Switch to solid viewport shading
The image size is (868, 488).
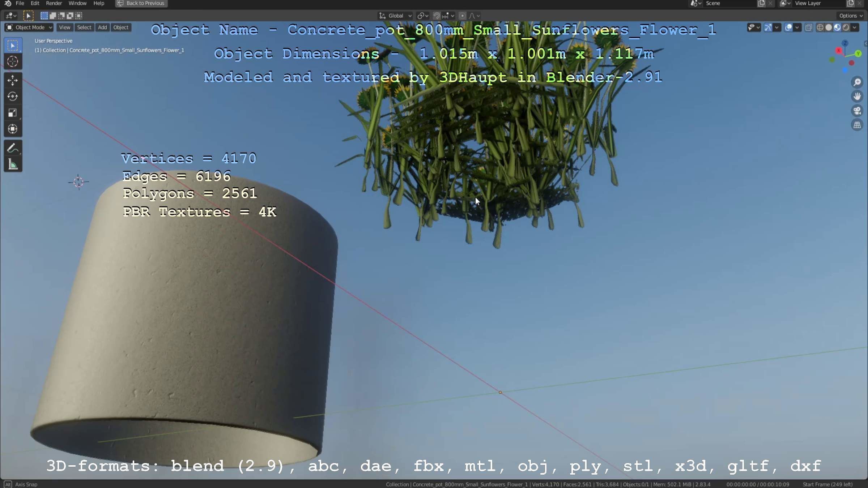click(829, 27)
